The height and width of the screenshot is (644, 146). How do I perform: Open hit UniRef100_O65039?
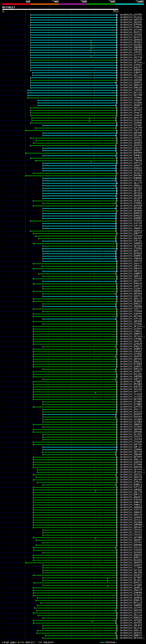click(131, 20)
